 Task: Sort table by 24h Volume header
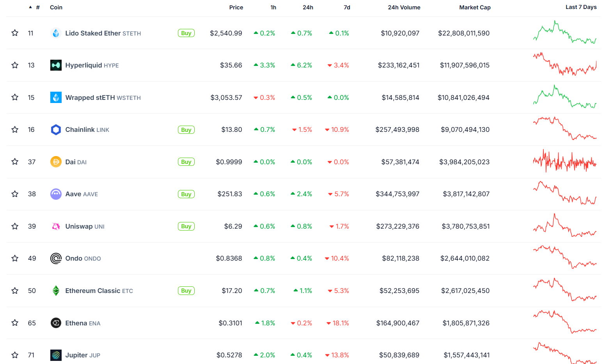point(404,7)
